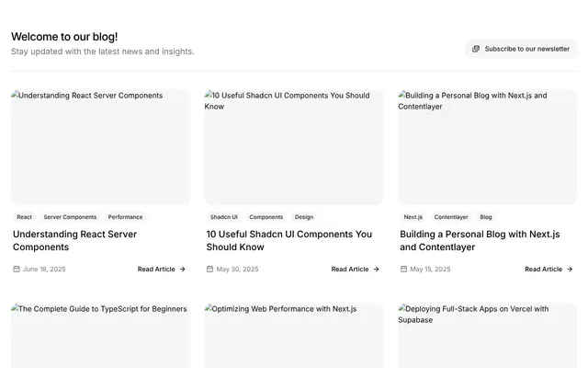Image resolution: width=588 pixels, height=368 pixels.
Task: Choose the Design tag
Action: tap(304, 217)
